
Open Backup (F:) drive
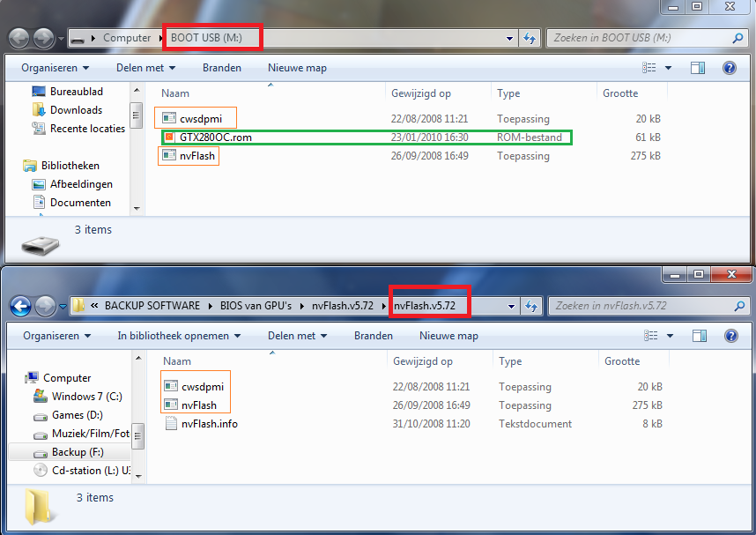(x=69, y=452)
